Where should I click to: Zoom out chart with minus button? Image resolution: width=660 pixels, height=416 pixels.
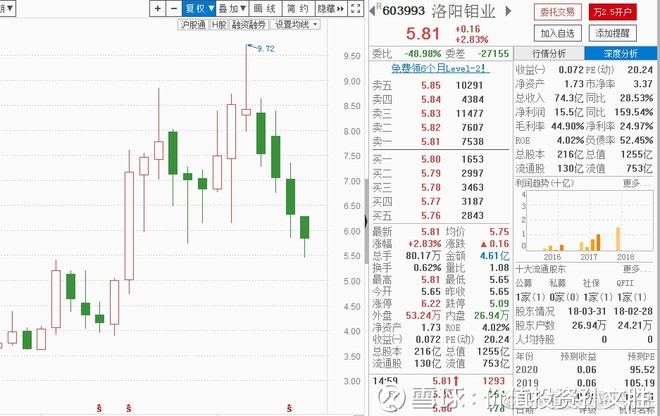click(x=174, y=8)
